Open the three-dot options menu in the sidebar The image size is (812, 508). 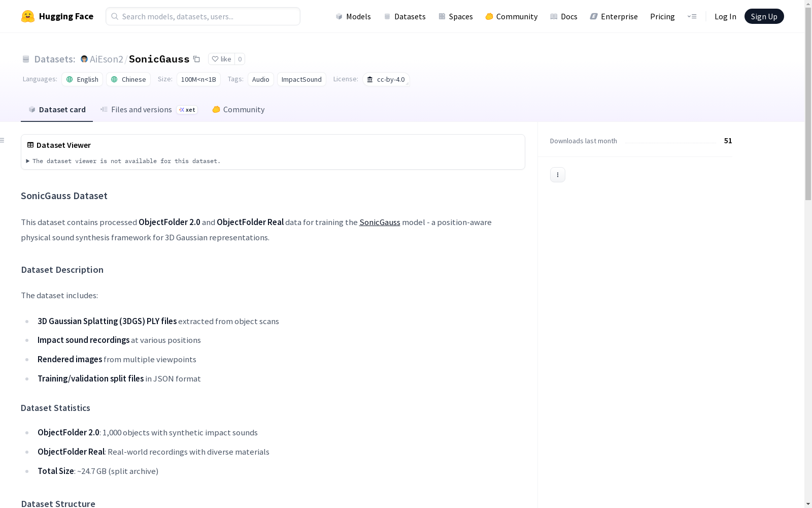pyautogui.click(x=558, y=175)
